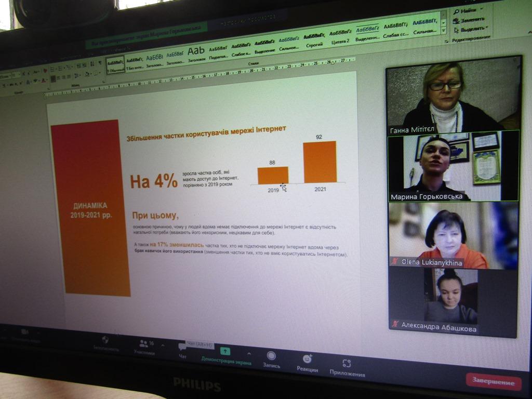Expand the styles gallery More arrow
532x399 pixels.
coord(444,31)
